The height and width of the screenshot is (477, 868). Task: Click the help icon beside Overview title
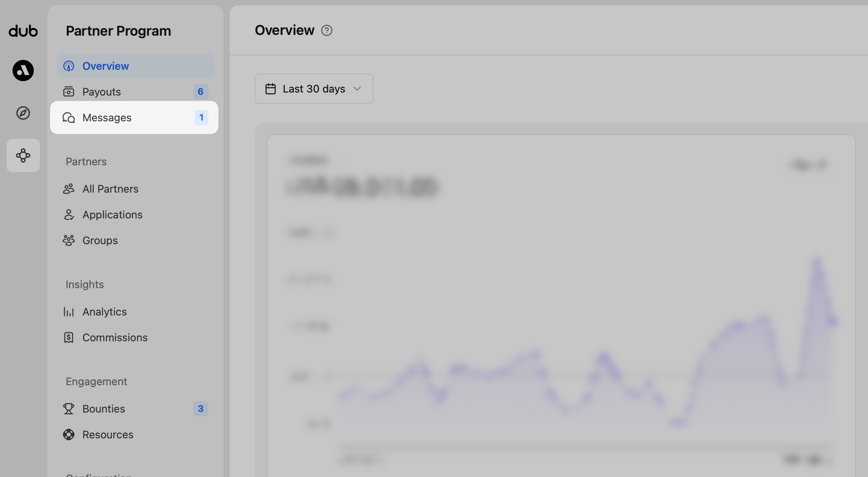click(327, 30)
